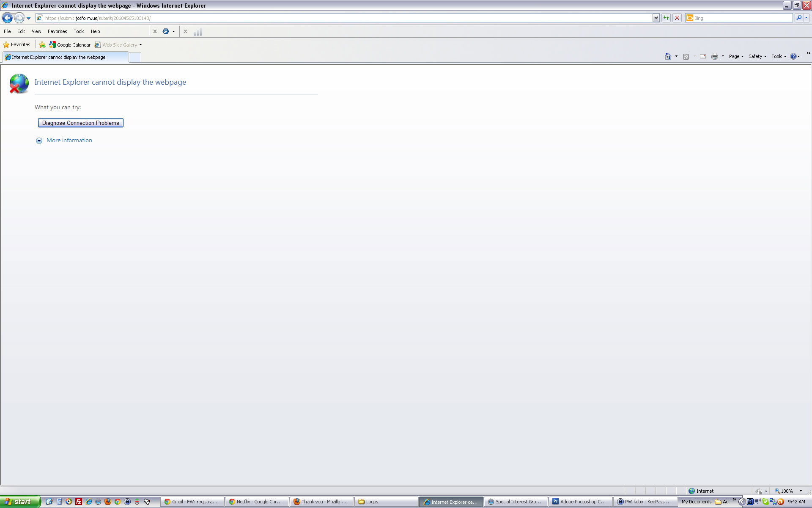Image resolution: width=812 pixels, height=508 pixels.
Task: Click the Refresh page icon
Action: coord(666,18)
